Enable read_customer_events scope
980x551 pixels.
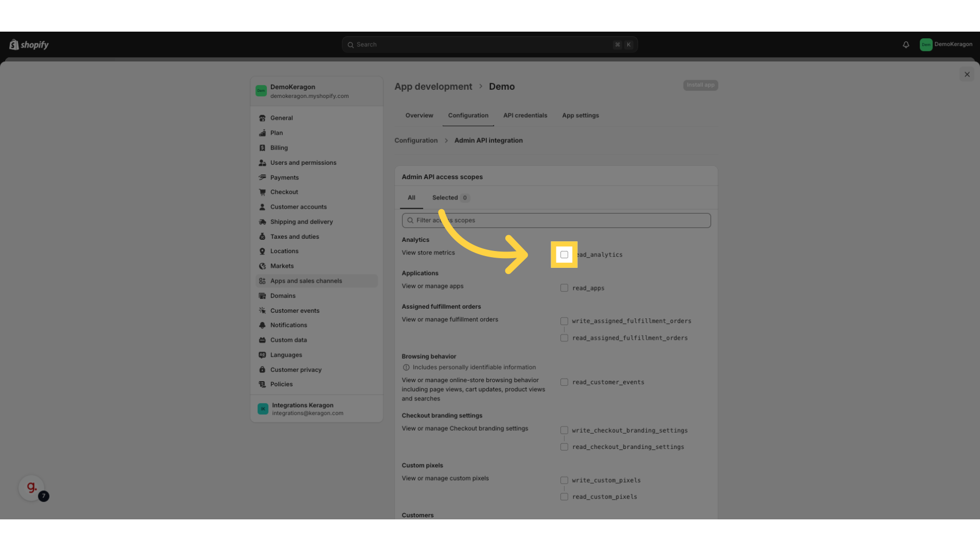tap(564, 382)
